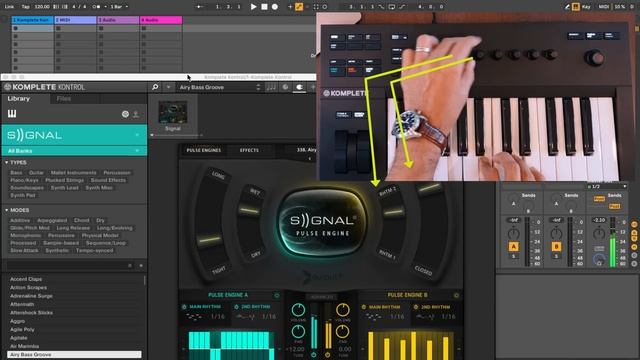Select the Arpeggiated mode tag
The image size is (640, 360).
52,220
